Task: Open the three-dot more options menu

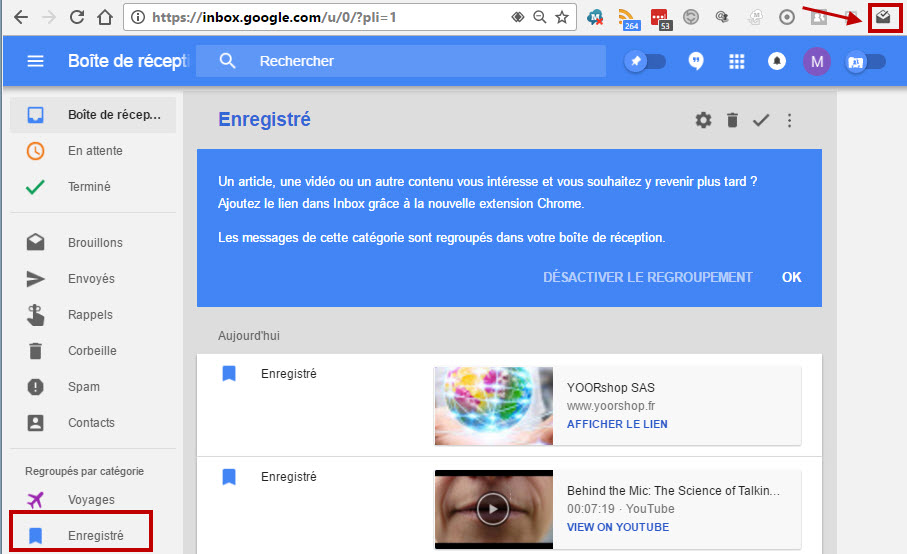Action: (x=789, y=120)
